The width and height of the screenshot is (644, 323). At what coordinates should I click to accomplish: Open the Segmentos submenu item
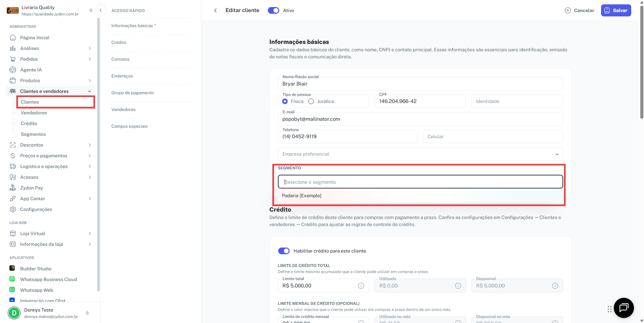pyautogui.click(x=33, y=134)
